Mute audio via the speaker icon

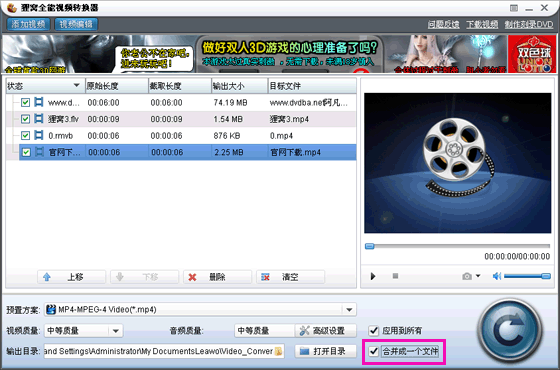[497, 276]
